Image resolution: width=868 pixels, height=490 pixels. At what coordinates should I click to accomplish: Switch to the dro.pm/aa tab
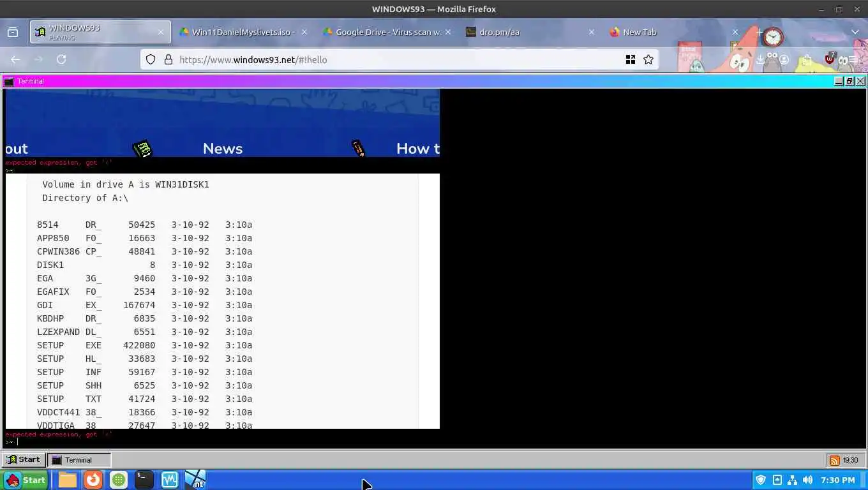coord(530,32)
